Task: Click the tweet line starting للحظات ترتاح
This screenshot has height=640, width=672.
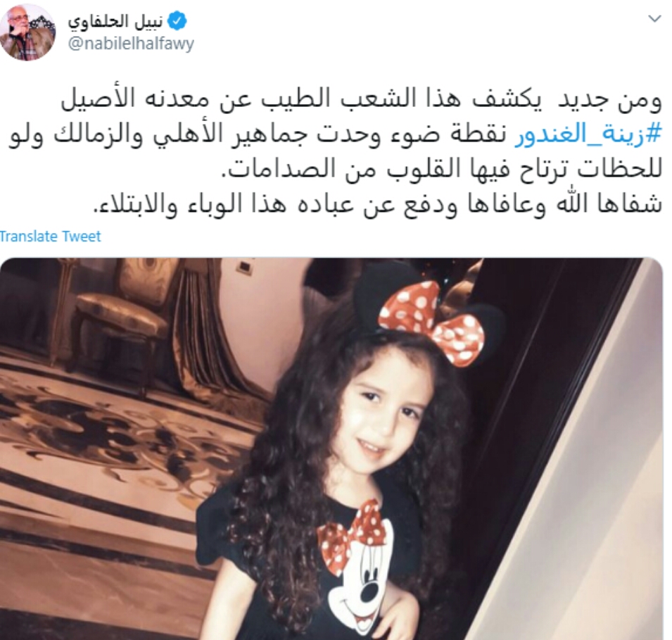Action: 443,168
